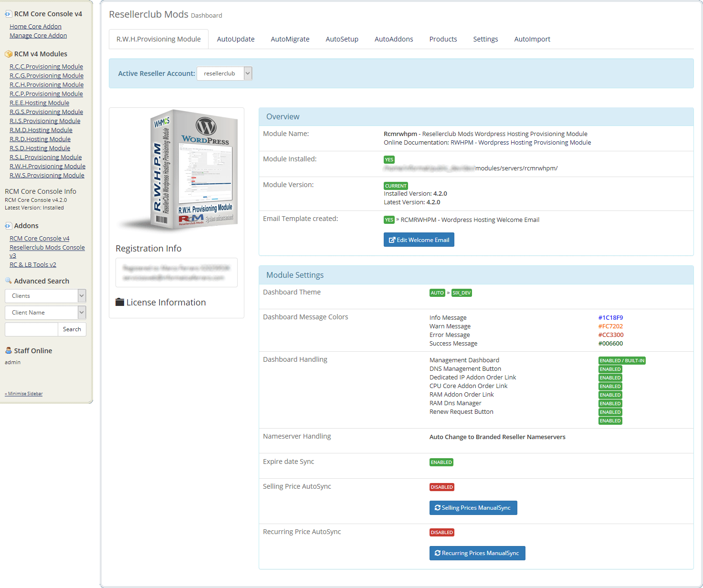This screenshot has width=703, height=588.
Task: Open the Home Core Addon link
Action: coord(35,27)
